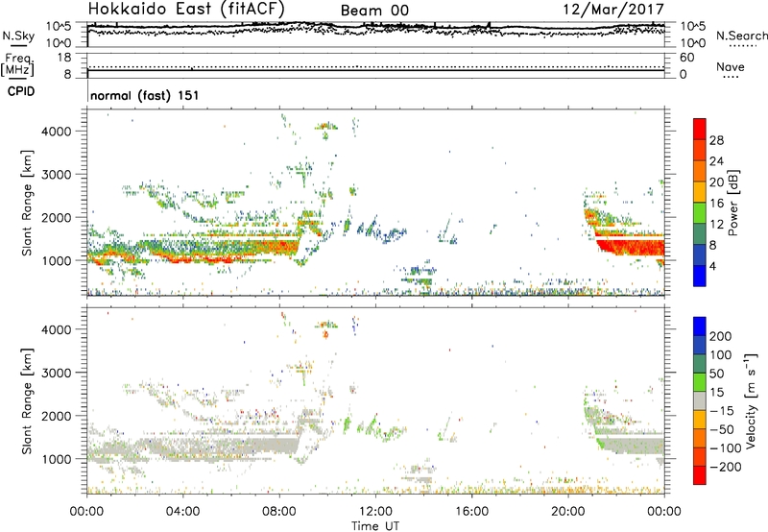768x532 pixels.
Task: Click the red high-power echo band after 21:00
Action: [x=632, y=247]
